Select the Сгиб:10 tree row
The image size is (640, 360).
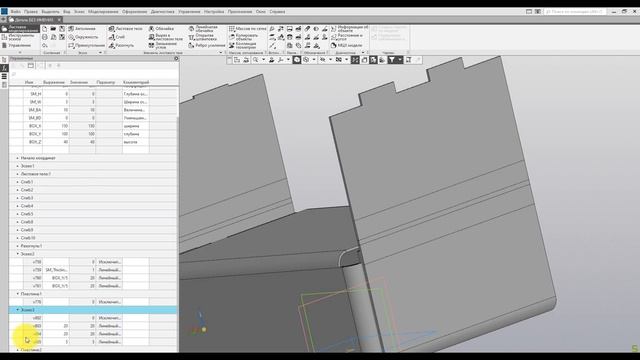pos(93,238)
